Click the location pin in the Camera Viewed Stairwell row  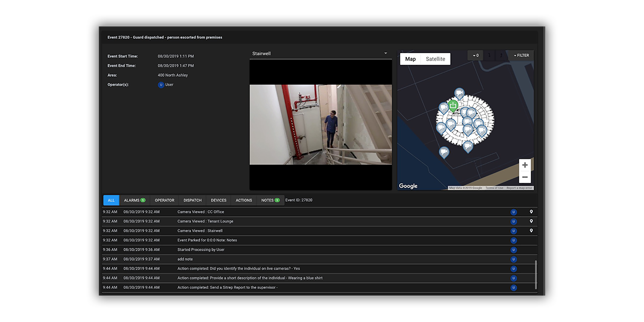point(531,231)
